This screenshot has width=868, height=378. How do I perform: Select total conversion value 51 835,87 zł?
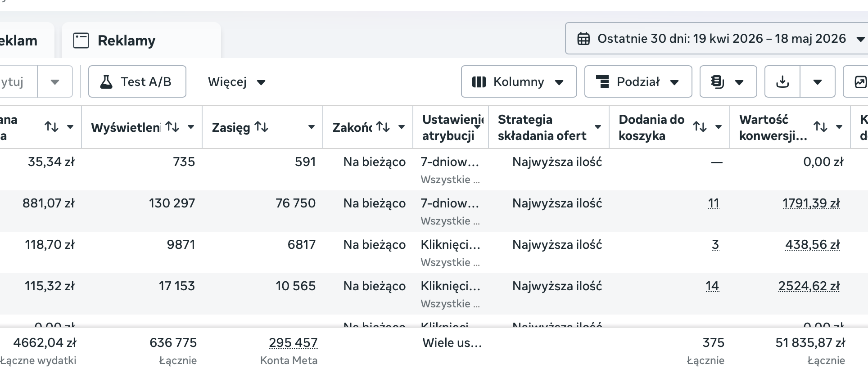pos(810,343)
